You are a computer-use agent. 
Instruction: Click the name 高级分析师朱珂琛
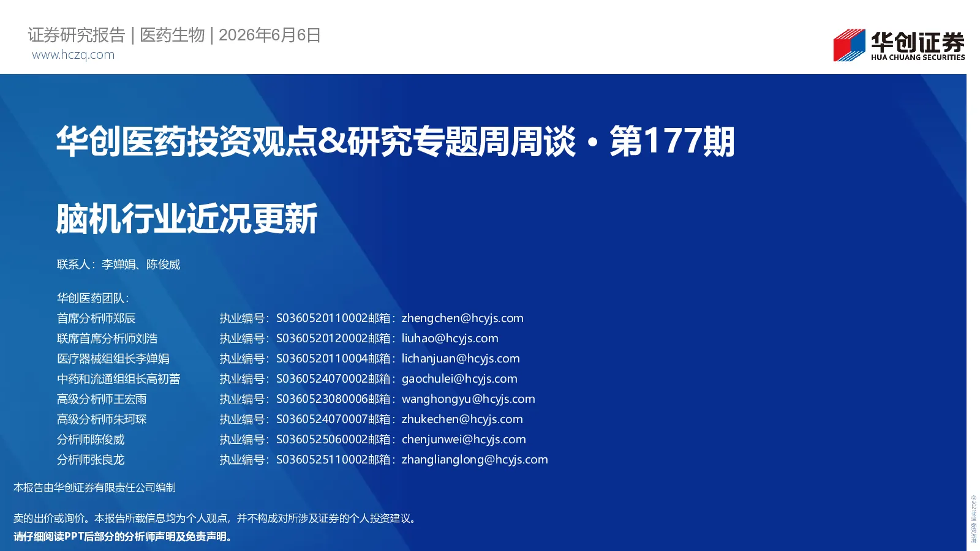click(102, 419)
